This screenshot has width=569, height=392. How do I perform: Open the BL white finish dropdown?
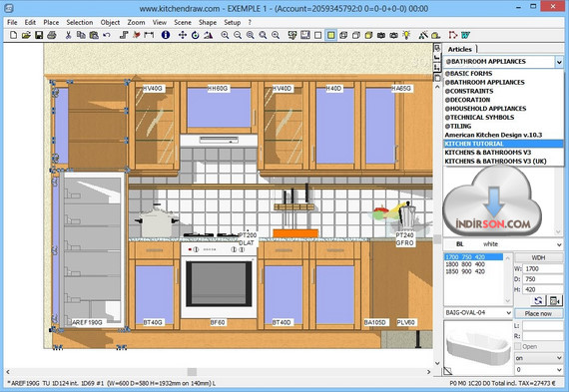coord(559,244)
